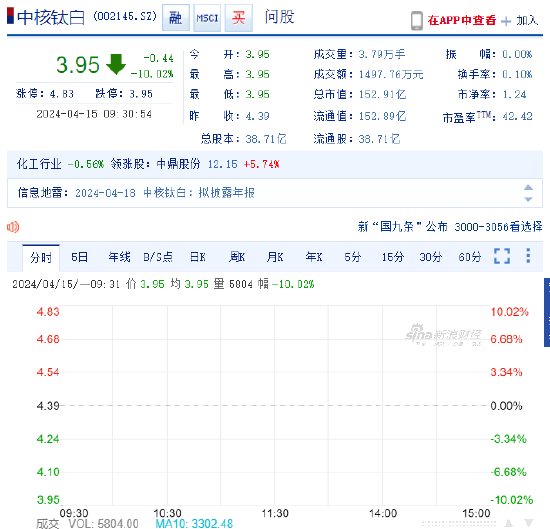The width and height of the screenshot is (550, 529).
Task: Click 跌停 3.95 limit-down value
Action: [141, 94]
